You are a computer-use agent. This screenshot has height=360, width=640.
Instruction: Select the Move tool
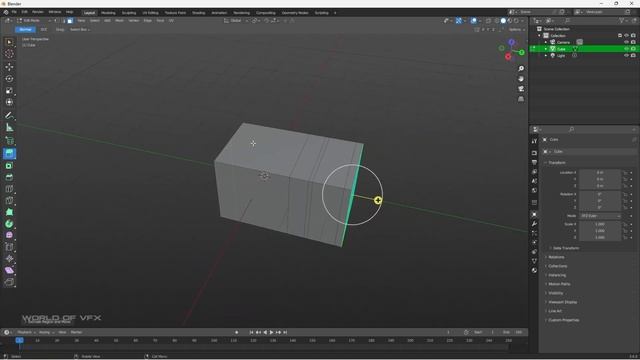[9, 67]
